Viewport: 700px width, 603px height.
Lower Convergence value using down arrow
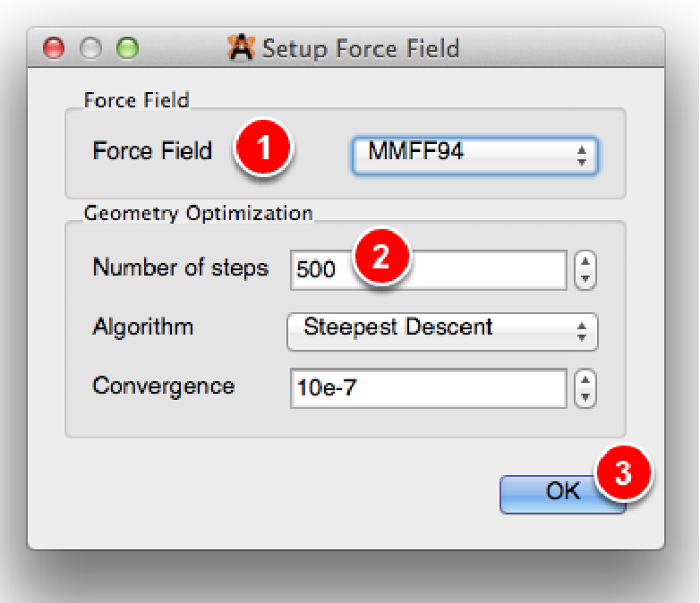[585, 395]
